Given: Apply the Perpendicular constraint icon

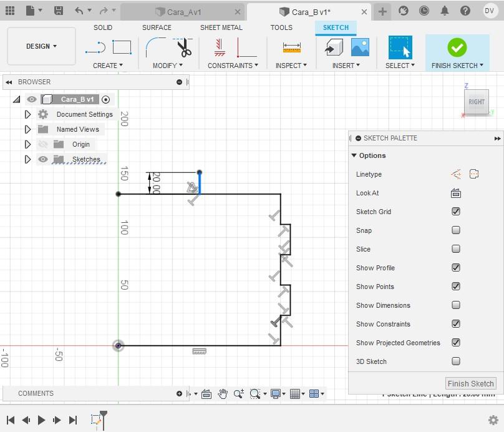Looking at the screenshot, I should point(246,47).
